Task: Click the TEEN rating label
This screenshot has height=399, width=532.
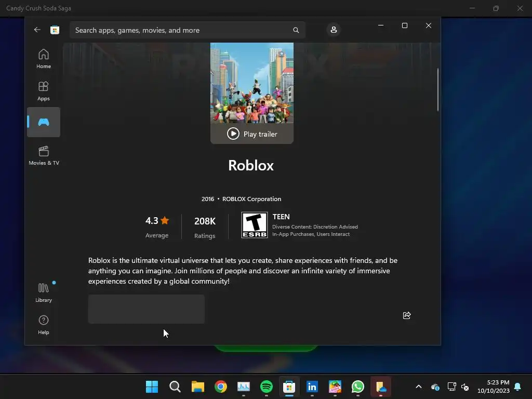Action: click(x=281, y=217)
